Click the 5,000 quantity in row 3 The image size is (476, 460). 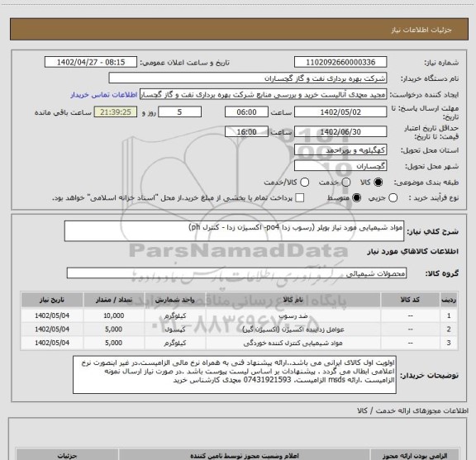coord(114,343)
